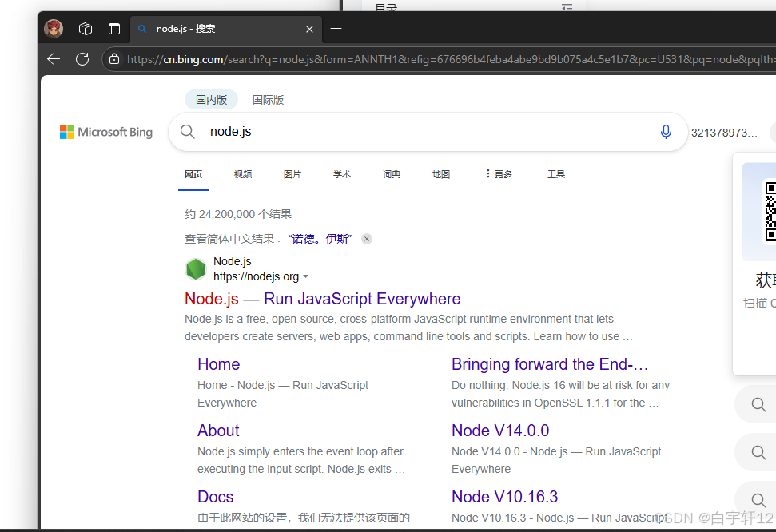Click the 约 24,200,000 个结果 count text
Image resolution: width=776 pixels, height=532 pixels.
pyautogui.click(x=238, y=214)
